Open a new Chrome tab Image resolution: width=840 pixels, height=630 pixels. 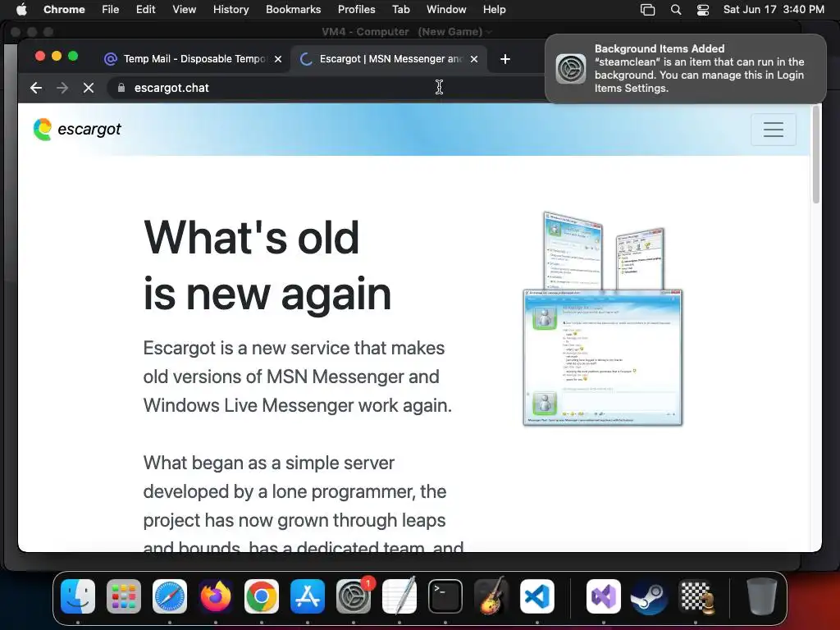(x=504, y=59)
